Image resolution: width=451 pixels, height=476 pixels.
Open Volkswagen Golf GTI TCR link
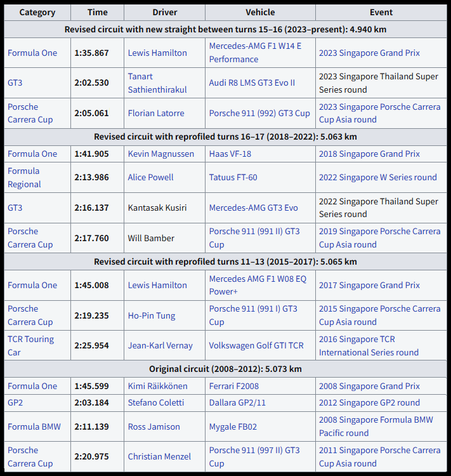[256, 345]
